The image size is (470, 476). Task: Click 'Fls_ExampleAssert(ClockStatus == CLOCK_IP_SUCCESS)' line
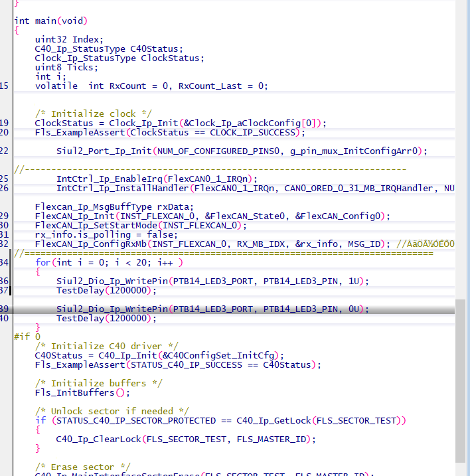[x=170, y=132]
